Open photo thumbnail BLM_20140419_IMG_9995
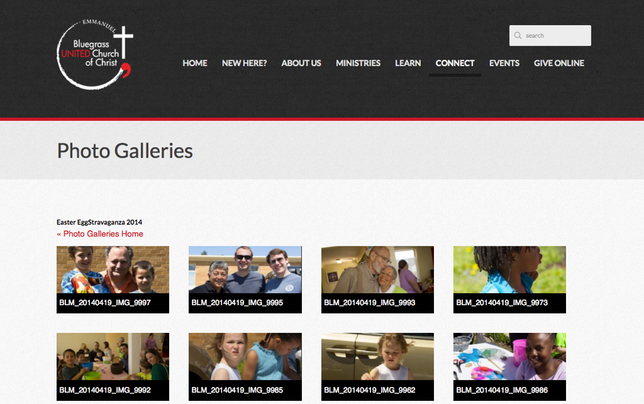644x404 pixels. click(x=245, y=280)
